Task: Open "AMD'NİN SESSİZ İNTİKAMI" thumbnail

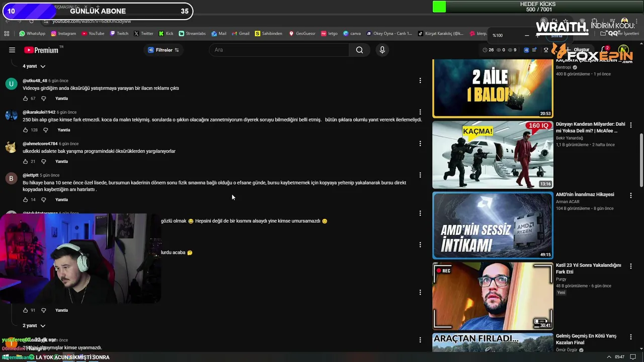Action: click(x=493, y=225)
